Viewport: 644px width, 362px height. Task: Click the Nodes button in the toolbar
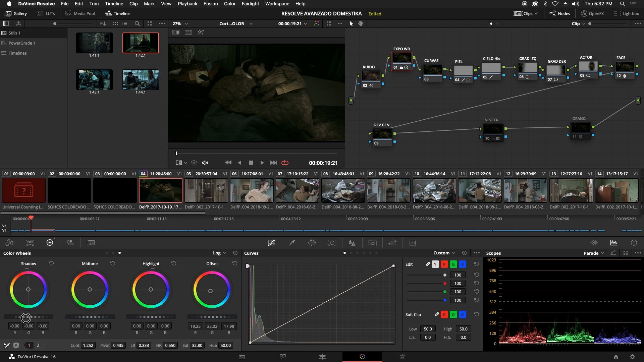pos(559,13)
